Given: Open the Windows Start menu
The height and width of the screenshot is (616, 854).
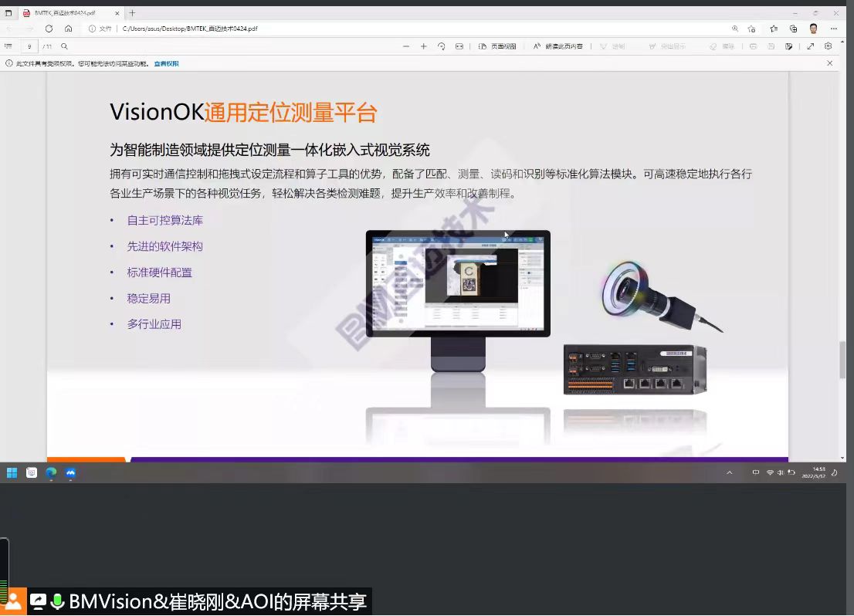Looking at the screenshot, I should pyautogui.click(x=12, y=472).
